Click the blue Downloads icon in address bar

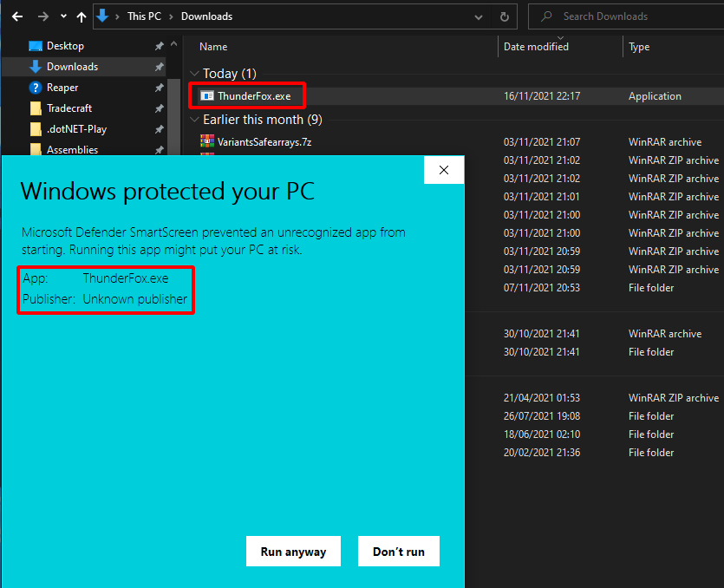(x=102, y=16)
